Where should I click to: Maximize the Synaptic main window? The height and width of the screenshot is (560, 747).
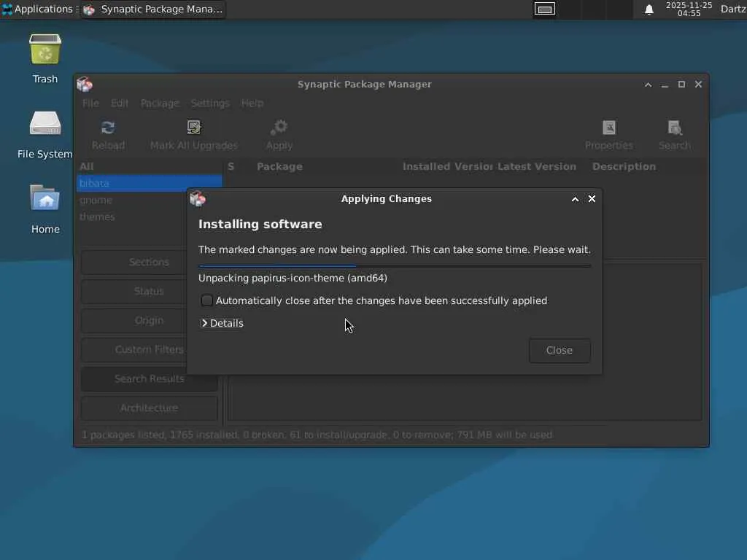pos(682,85)
